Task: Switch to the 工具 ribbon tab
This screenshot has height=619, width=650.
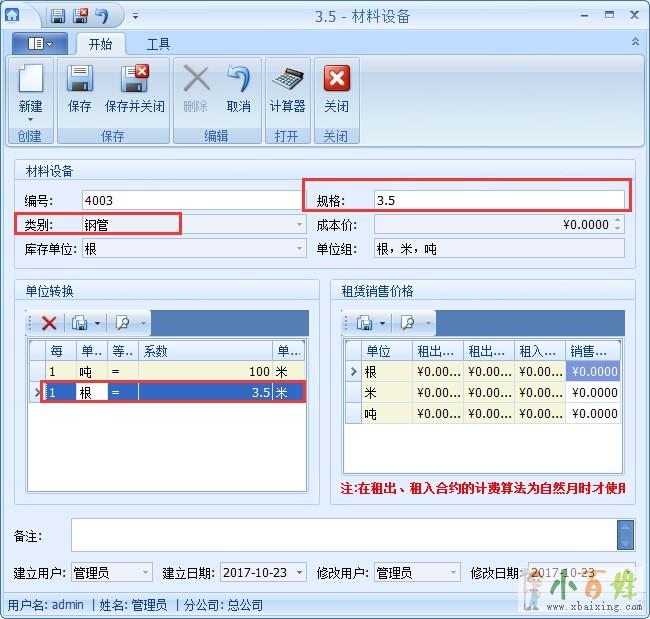Action: click(158, 44)
